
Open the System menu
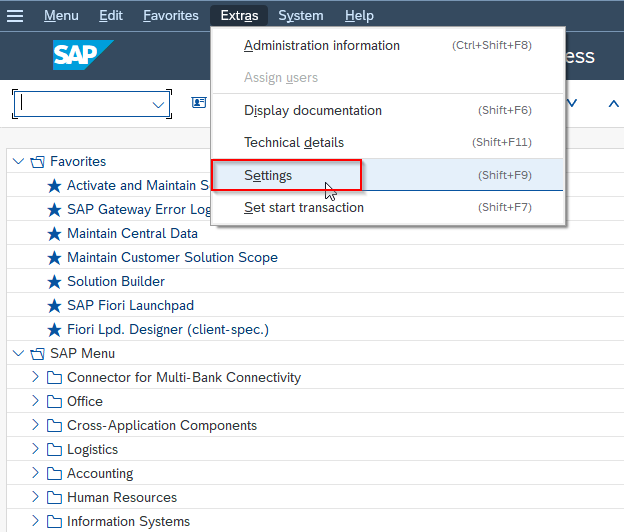point(301,16)
